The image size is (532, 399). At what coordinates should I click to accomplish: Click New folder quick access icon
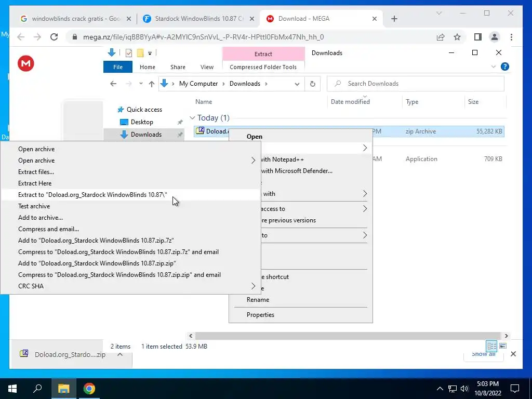tap(140, 53)
